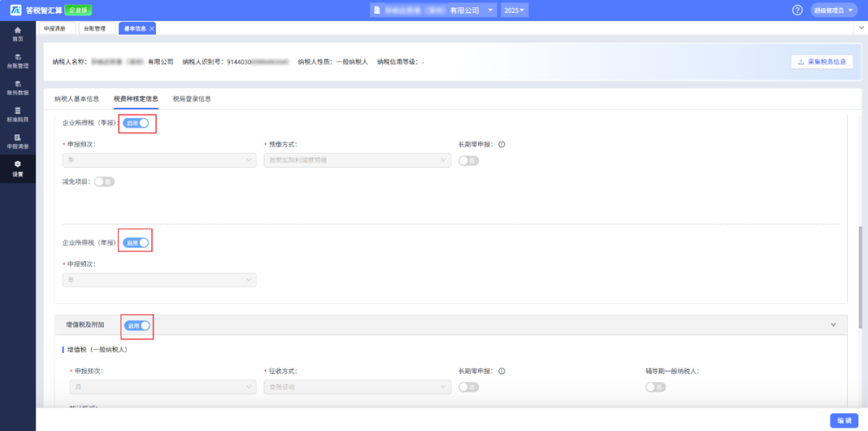Toggle 增值税及附加 enable switch

137,326
